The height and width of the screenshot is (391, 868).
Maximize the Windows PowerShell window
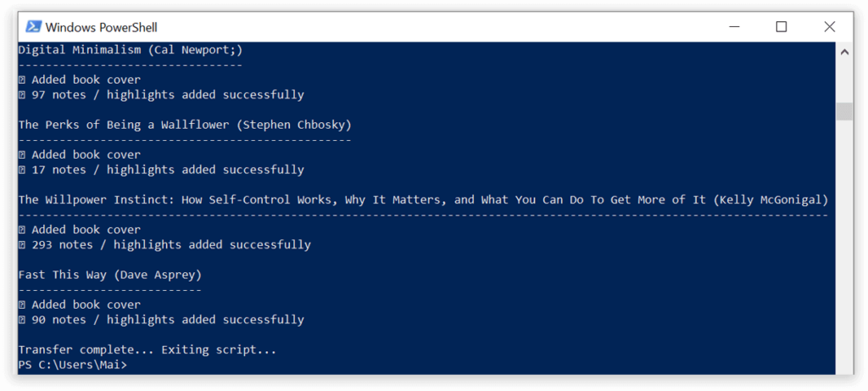pos(781,27)
